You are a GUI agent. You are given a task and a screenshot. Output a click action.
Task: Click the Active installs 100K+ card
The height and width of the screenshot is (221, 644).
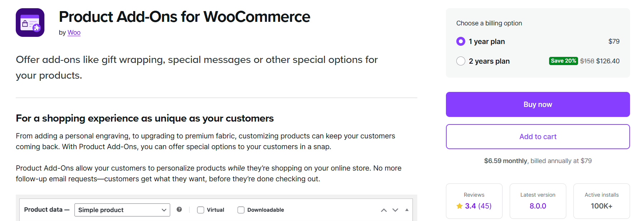(601, 201)
